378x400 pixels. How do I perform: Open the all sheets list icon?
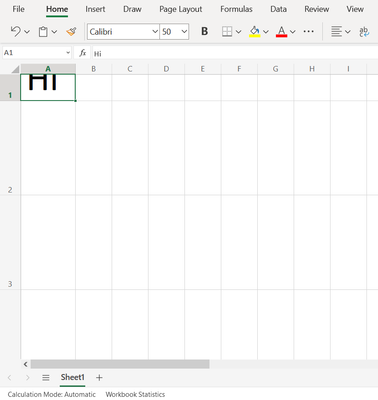46,378
